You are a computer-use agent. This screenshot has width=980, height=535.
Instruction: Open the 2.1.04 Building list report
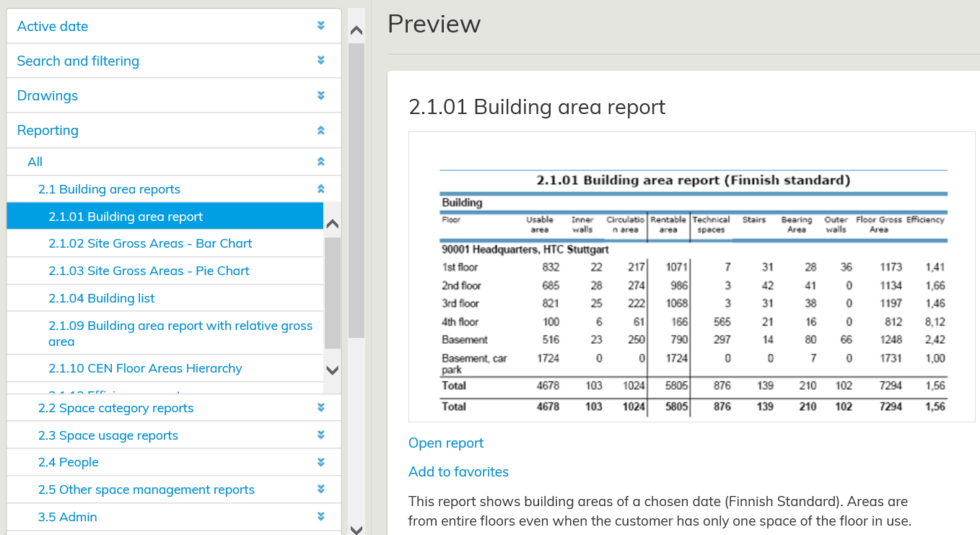101,298
